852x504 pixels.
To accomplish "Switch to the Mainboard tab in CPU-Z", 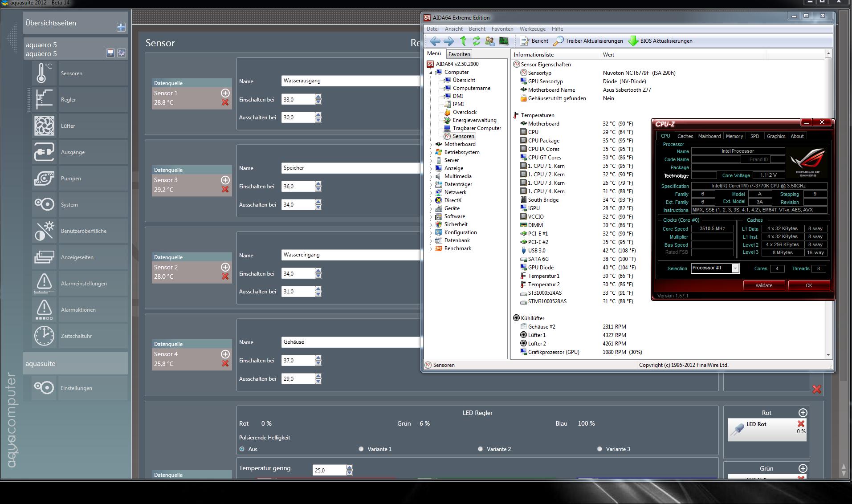I will coord(709,136).
